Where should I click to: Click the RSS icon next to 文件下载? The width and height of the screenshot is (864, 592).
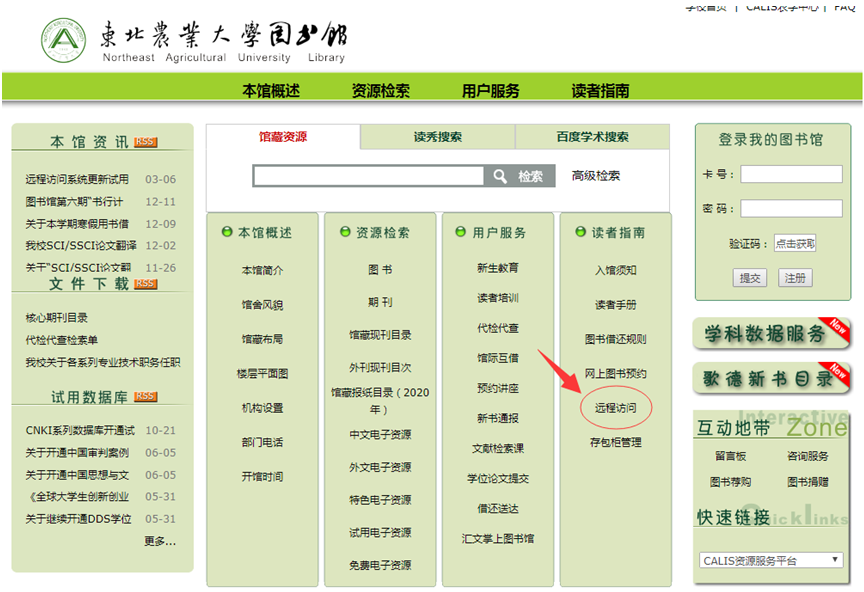tap(145, 284)
